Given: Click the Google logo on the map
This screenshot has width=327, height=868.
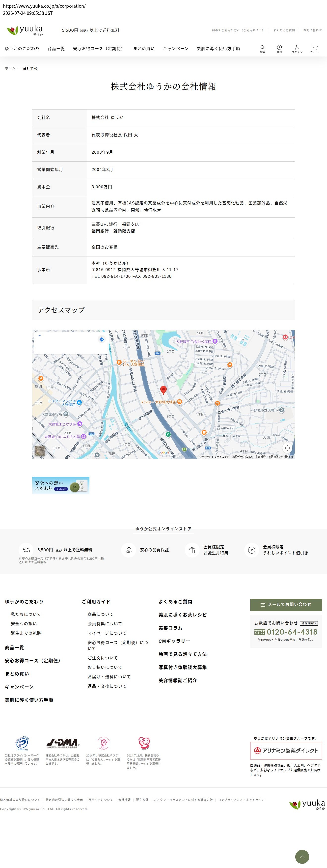Looking at the screenshot, I should tap(164, 452).
